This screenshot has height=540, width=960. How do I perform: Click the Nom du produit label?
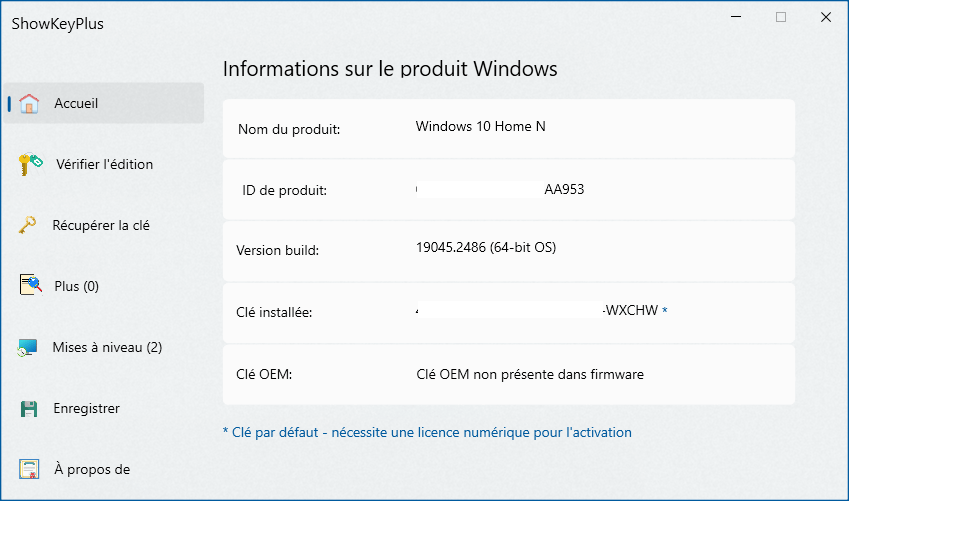coord(289,129)
